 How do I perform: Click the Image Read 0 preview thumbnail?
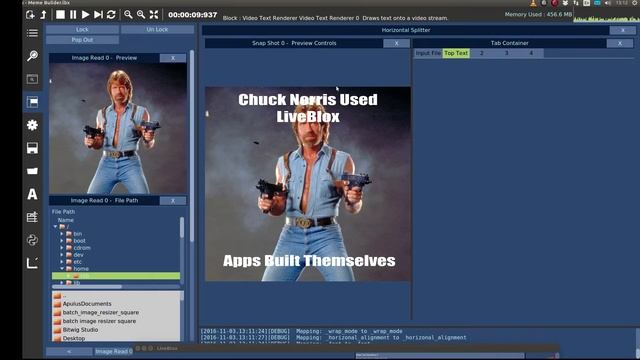(x=118, y=128)
